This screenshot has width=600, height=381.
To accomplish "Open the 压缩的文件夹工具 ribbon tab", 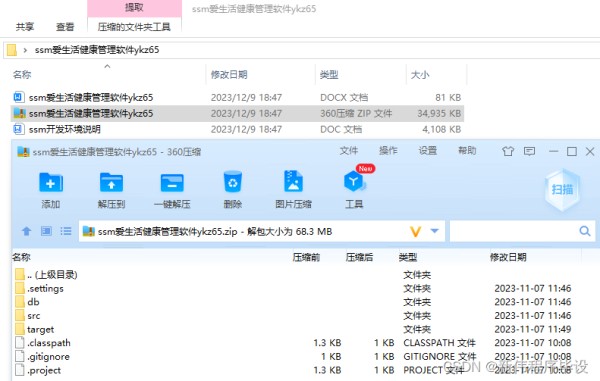I will tap(134, 27).
